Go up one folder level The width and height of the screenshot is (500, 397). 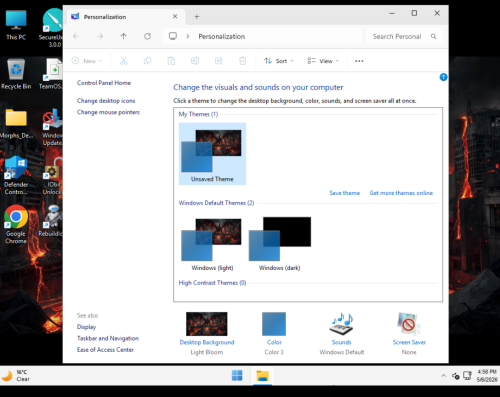point(124,36)
